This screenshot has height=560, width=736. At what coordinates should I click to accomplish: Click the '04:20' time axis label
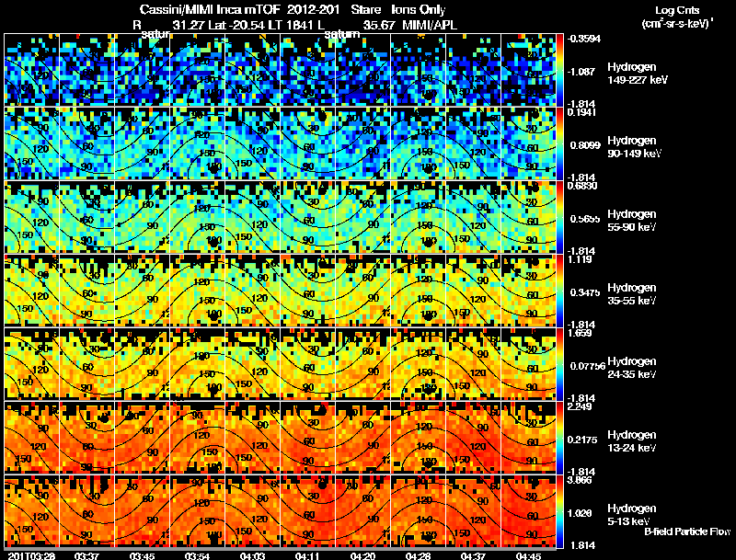tap(362, 555)
